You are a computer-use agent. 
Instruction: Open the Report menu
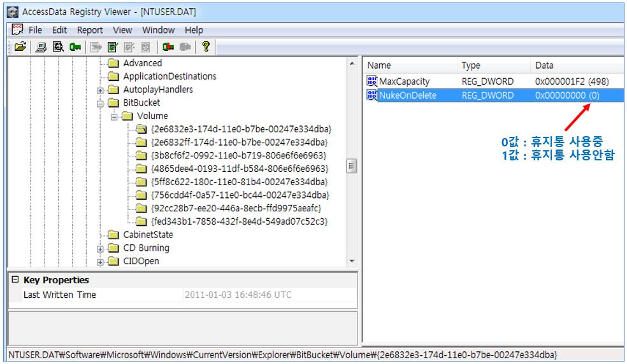(x=90, y=30)
